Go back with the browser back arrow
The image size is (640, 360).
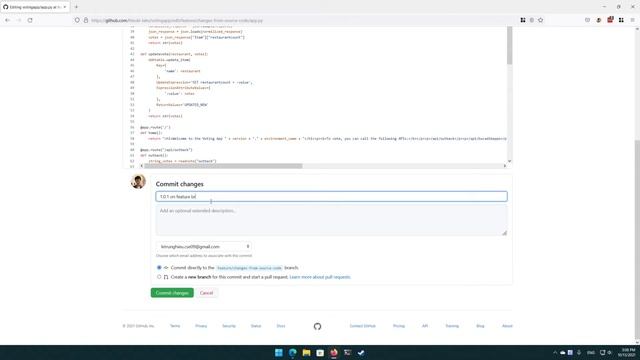pos(7,20)
